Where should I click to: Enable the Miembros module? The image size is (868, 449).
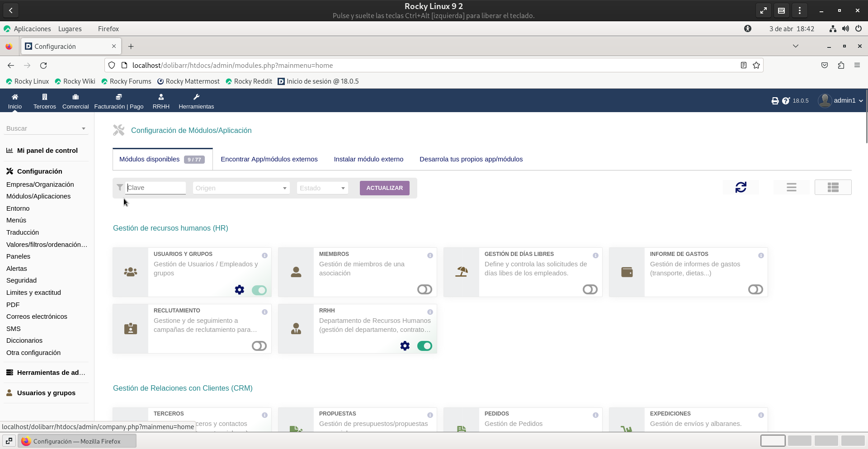425,289
